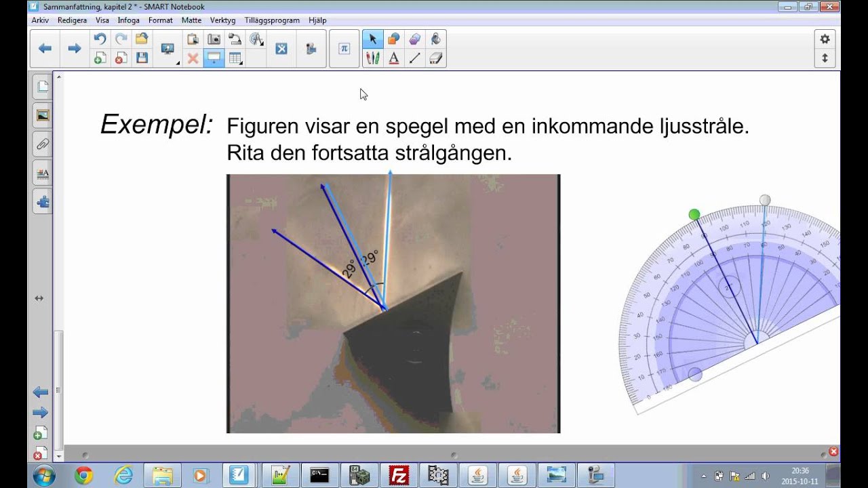Open the Attachments paperclip tab
The image size is (868, 488).
coord(42,144)
